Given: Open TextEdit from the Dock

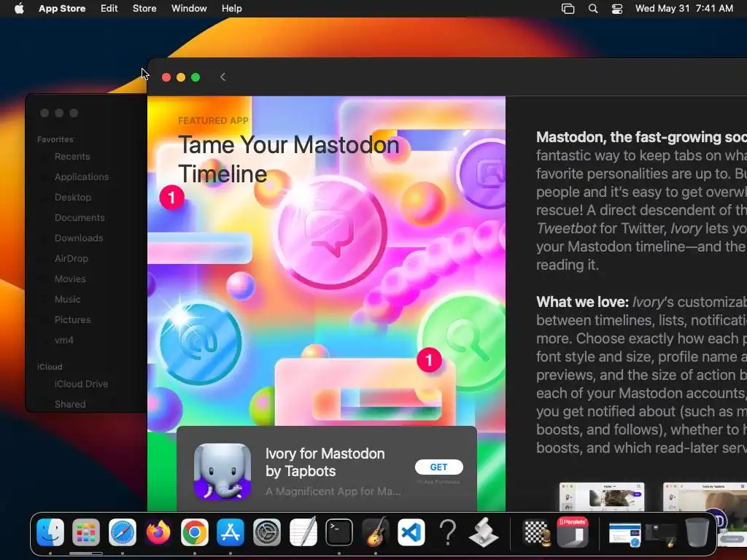Looking at the screenshot, I should 303,532.
